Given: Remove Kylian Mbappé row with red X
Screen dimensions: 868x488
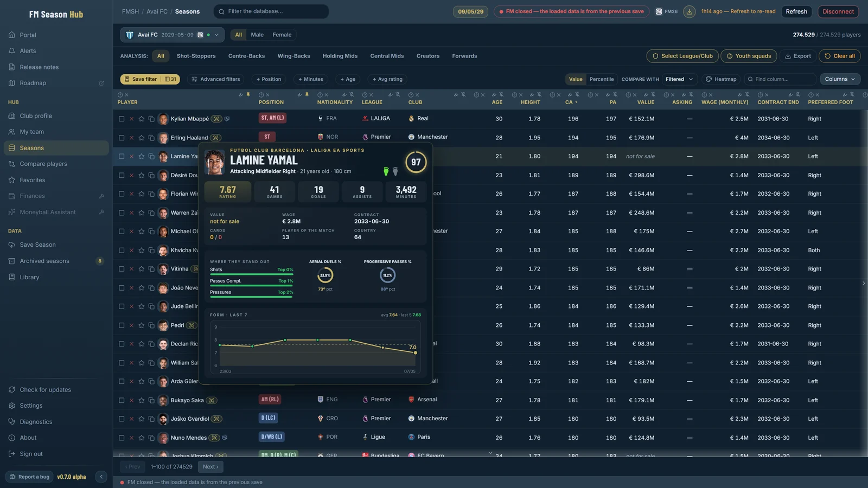Looking at the screenshot, I should (x=131, y=119).
